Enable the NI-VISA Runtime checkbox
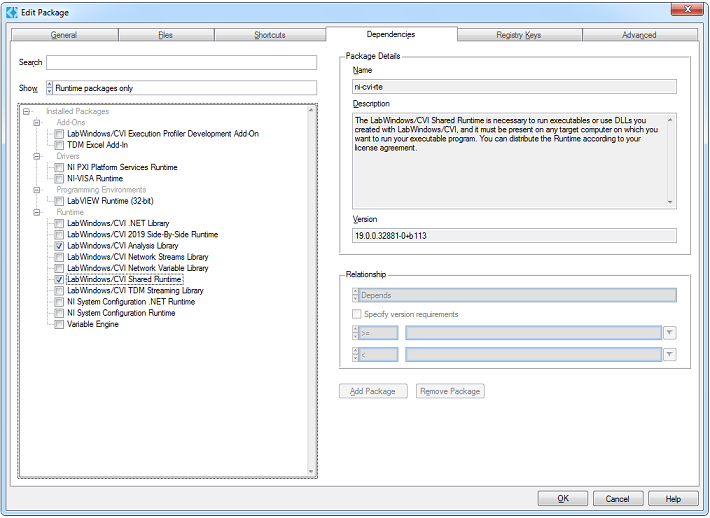 [59, 179]
